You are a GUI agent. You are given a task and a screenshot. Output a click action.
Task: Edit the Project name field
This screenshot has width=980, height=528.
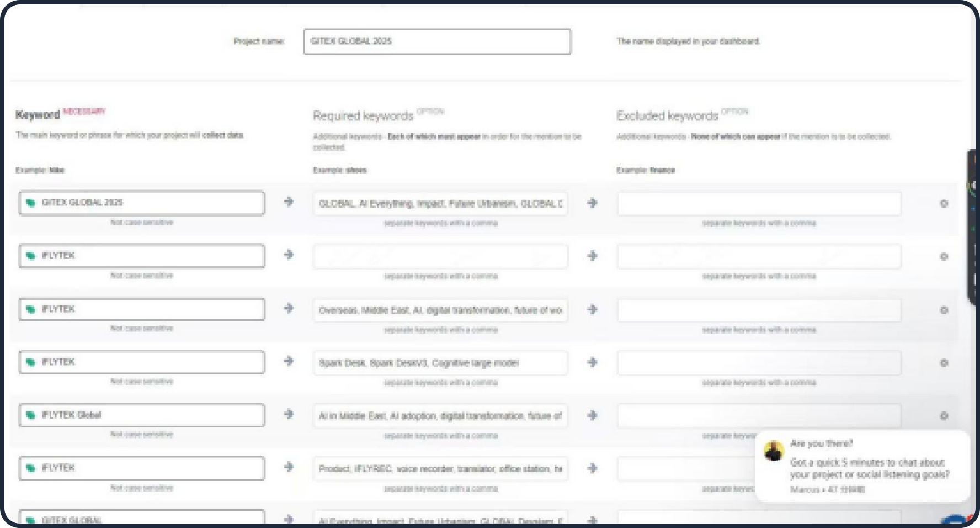coord(437,41)
